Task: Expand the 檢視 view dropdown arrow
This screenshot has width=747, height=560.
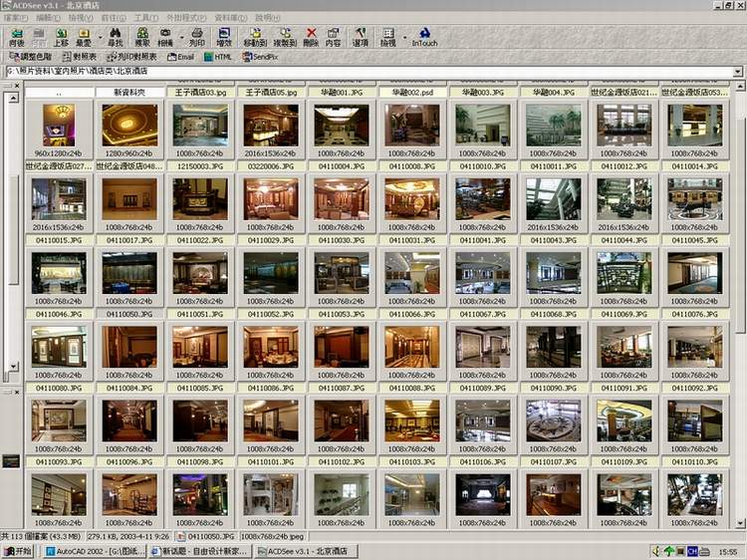Action: click(x=405, y=37)
